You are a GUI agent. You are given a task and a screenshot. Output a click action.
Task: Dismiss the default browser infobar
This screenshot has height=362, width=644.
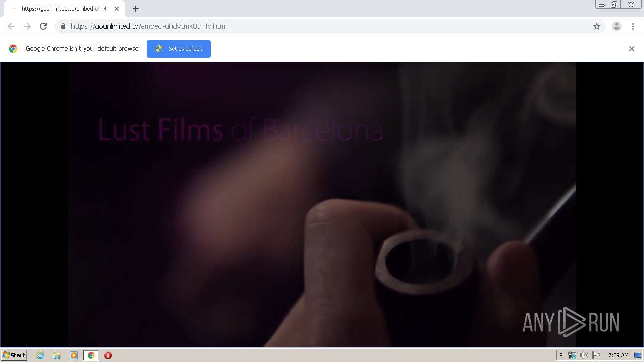[x=632, y=49]
